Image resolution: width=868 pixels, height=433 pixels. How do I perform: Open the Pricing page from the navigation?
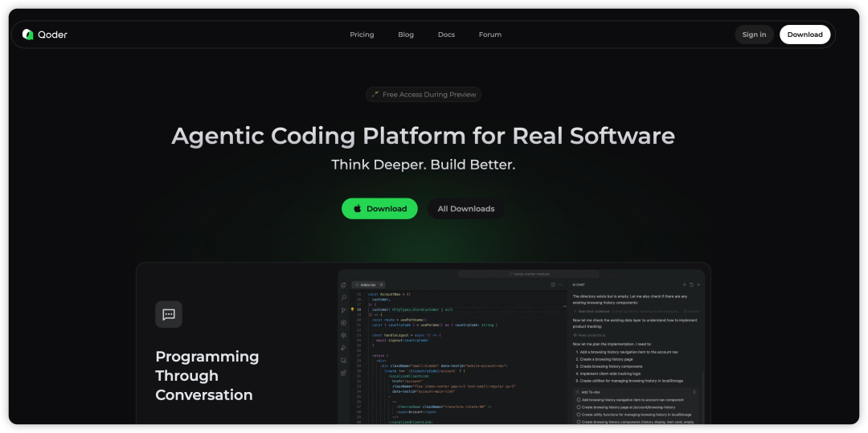pos(362,35)
